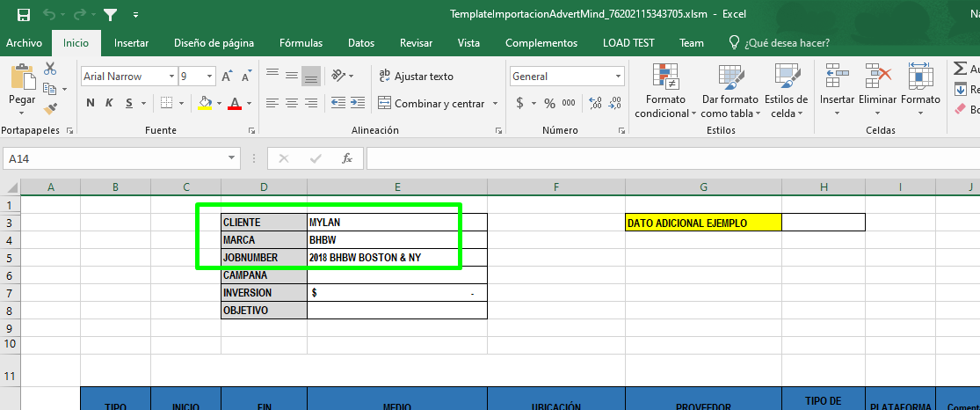Open the Arial Narrow font dropdown
Image resolution: width=980 pixels, height=410 pixels.
pos(171,77)
